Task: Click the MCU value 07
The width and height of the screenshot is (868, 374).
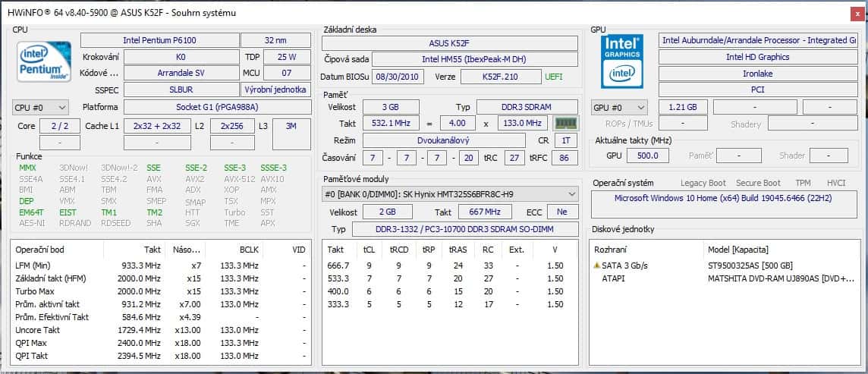Action: 288,73
